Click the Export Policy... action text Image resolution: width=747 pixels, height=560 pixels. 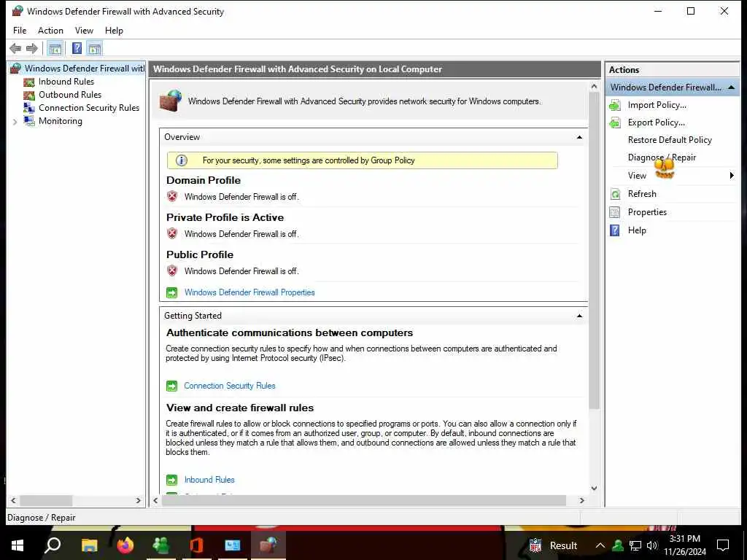point(657,122)
